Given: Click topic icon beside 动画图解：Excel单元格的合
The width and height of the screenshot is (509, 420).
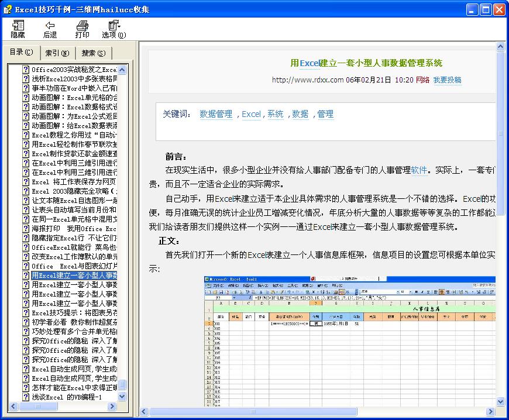Looking at the screenshot, I should 26,97.
